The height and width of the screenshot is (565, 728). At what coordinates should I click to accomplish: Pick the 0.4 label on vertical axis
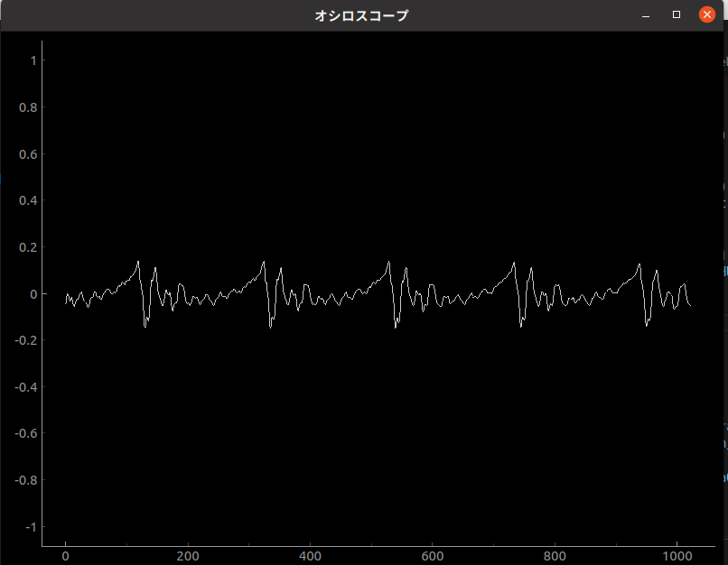click(x=27, y=200)
